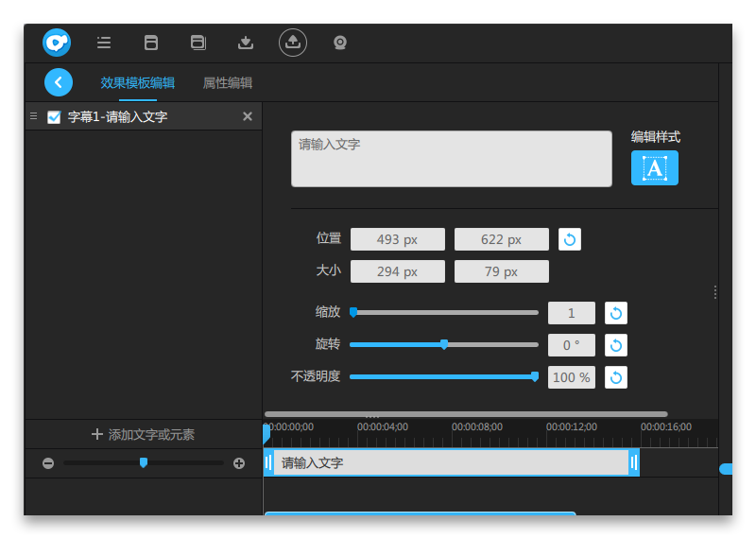Switch to the 效果模板编辑 tab
This screenshot has height=539, width=756.
coord(137,83)
